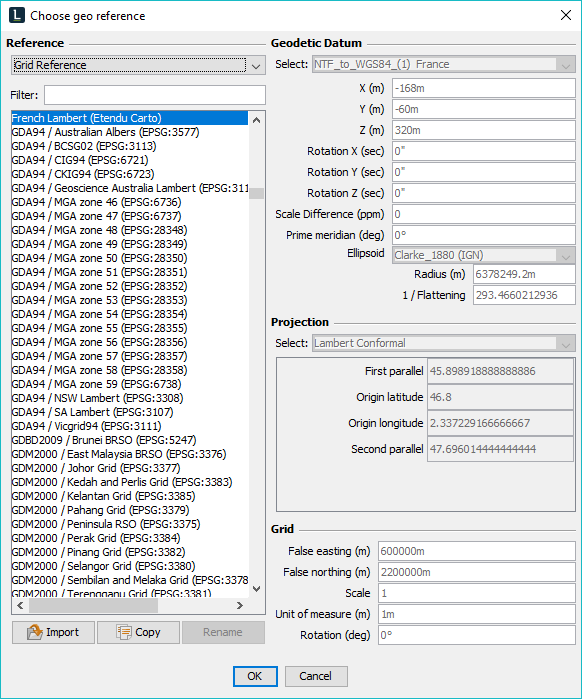Click into the Filter text field
Screen dimensions: 582x699
pyautogui.click(x=155, y=95)
